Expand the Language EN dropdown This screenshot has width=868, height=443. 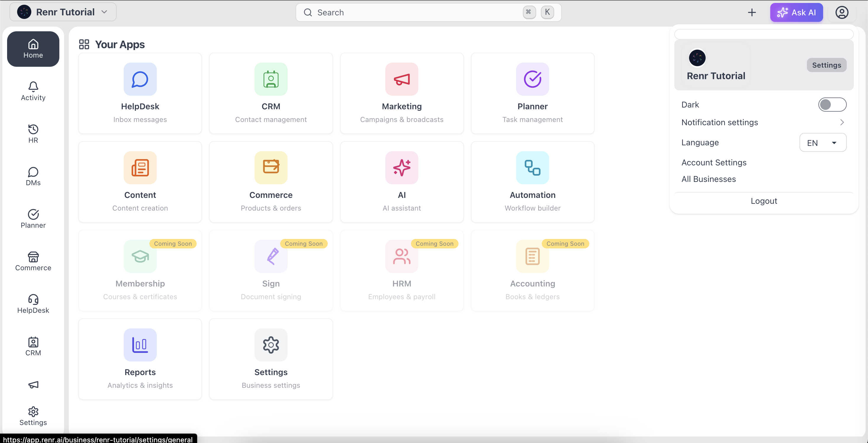(823, 143)
